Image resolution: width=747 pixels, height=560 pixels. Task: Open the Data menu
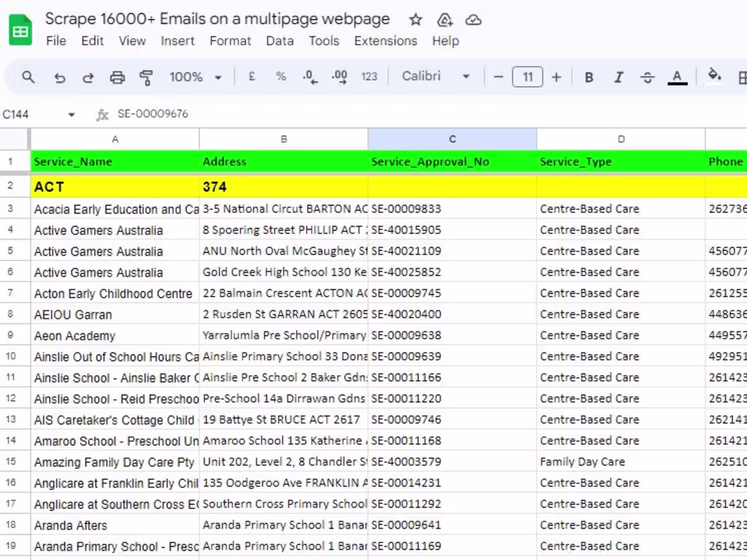click(x=280, y=41)
